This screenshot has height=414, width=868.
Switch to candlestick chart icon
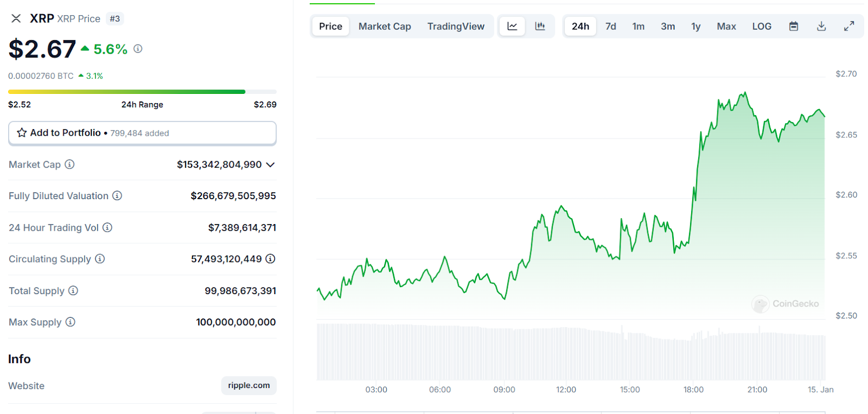(x=540, y=26)
